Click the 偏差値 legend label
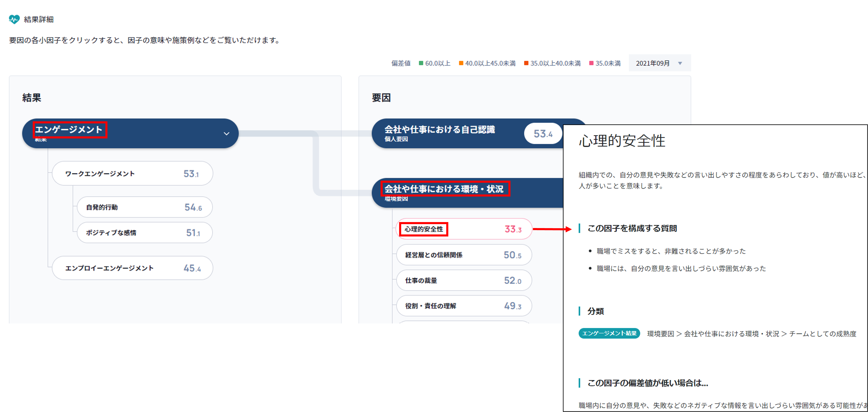This screenshot has width=868, height=412. [x=401, y=63]
